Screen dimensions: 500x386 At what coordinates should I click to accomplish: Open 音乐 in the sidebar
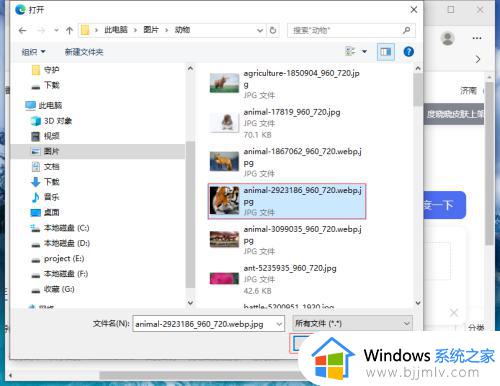45,197
